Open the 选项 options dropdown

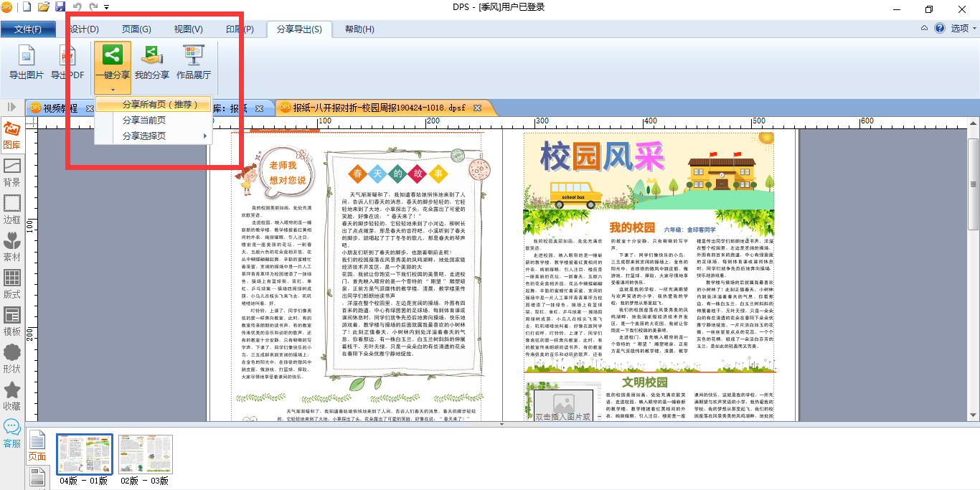click(964, 29)
